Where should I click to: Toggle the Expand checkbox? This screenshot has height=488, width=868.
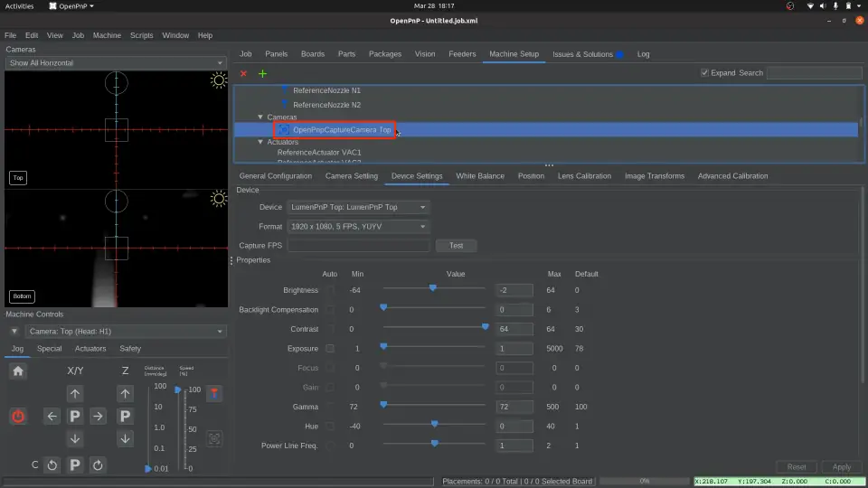[705, 73]
